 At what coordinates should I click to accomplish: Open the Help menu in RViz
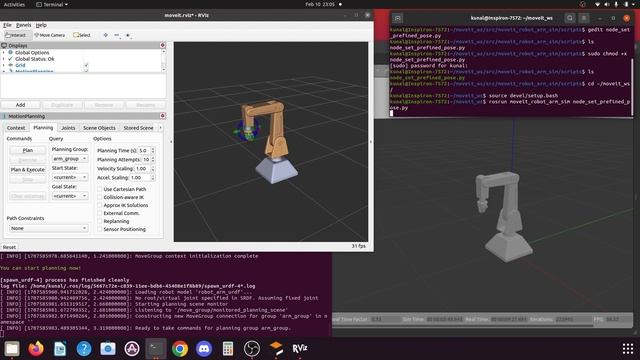click(x=41, y=25)
